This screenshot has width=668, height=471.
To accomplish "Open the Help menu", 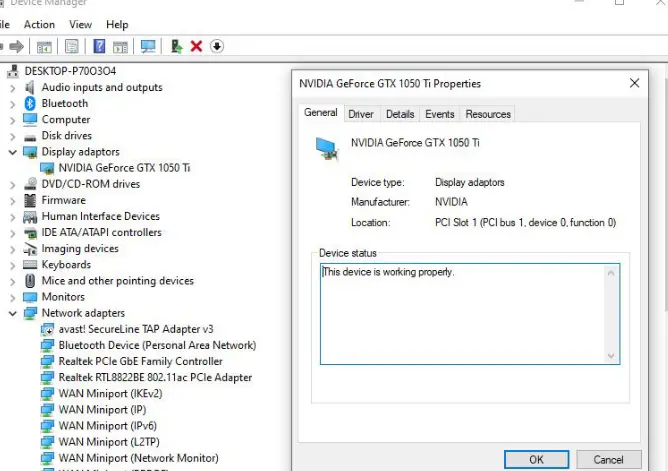I will click(117, 24).
